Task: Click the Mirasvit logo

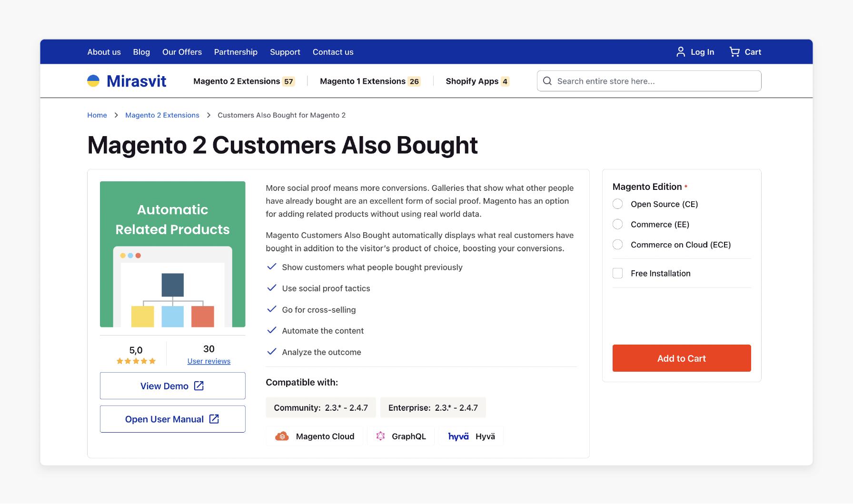Action: coord(127,81)
